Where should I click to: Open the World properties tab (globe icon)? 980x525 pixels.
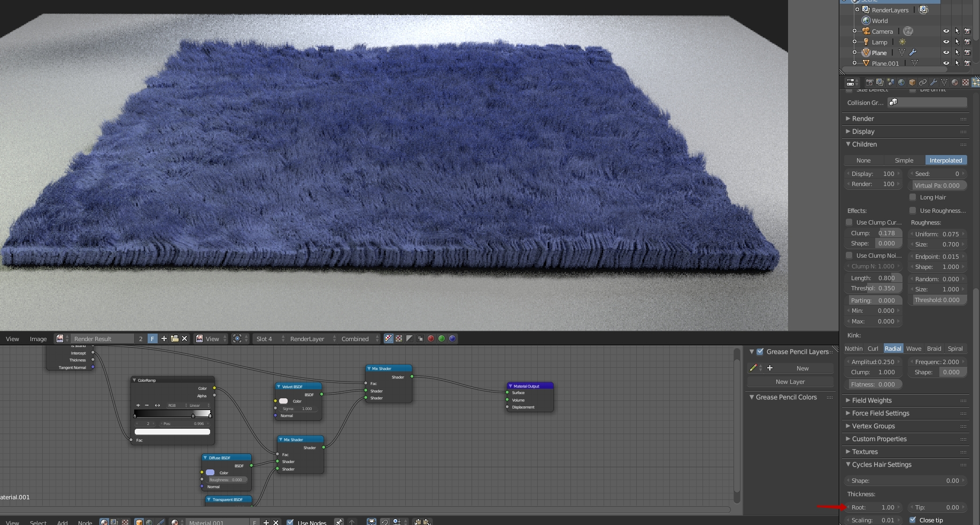pyautogui.click(x=901, y=82)
